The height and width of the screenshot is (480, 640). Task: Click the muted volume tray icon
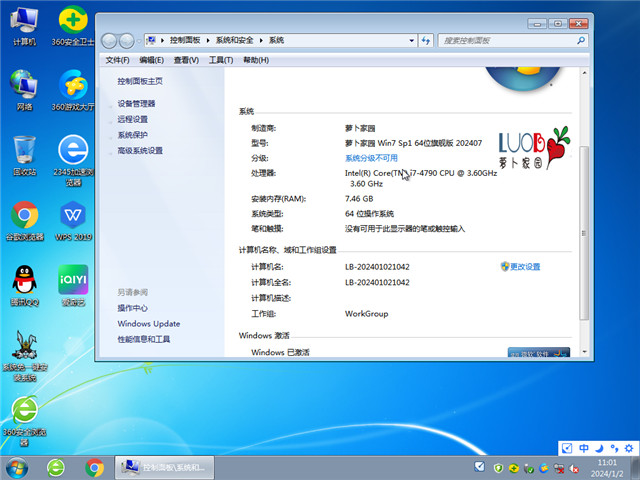click(574, 468)
